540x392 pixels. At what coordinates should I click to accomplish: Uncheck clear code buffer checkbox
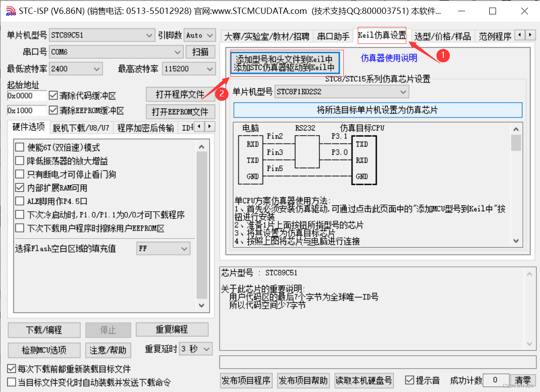coord(53,96)
